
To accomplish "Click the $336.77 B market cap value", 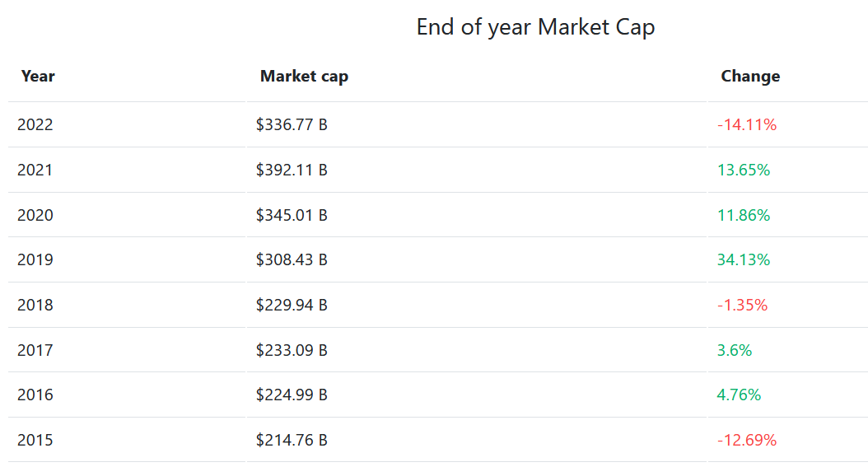I will (292, 125).
